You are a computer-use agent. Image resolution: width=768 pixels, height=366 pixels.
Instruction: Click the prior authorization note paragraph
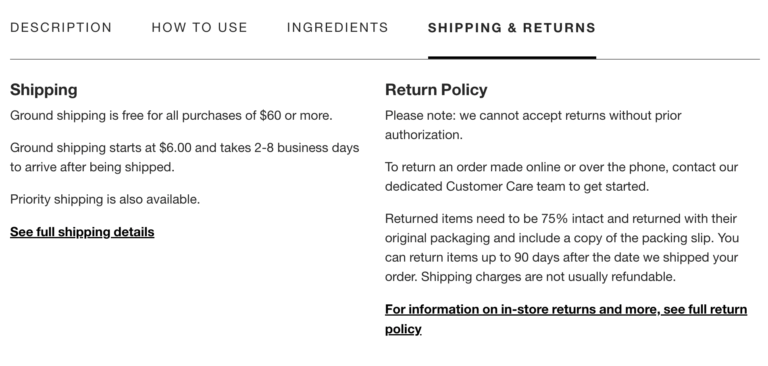(x=533, y=125)
